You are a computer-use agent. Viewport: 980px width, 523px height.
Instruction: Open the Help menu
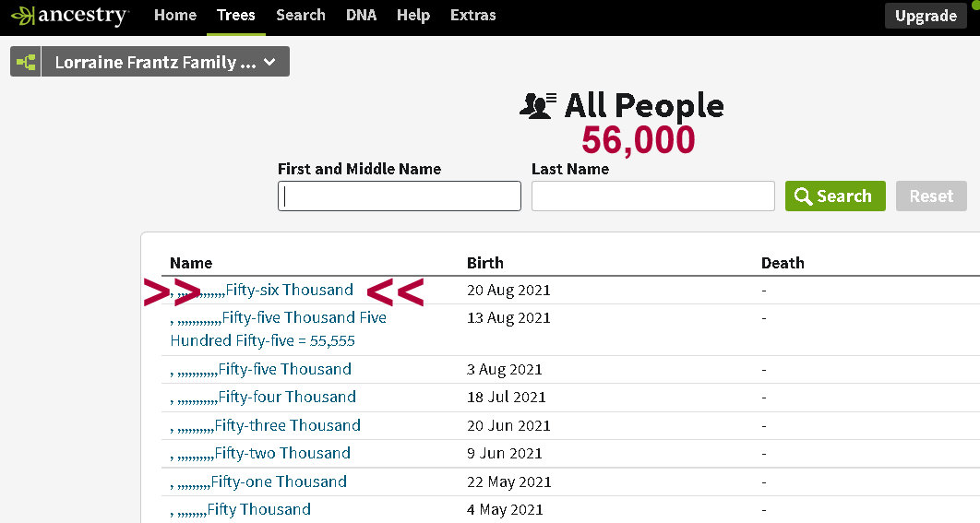tap(413, 16)
